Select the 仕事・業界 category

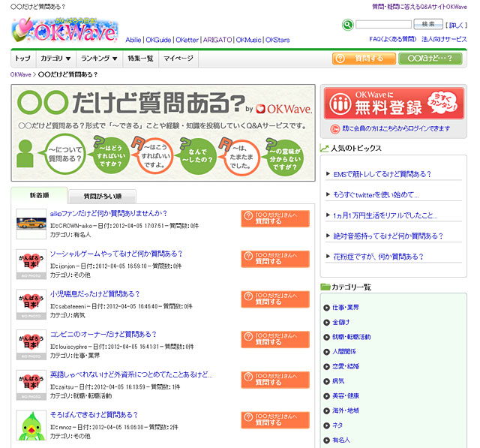[x=346, y=308]
